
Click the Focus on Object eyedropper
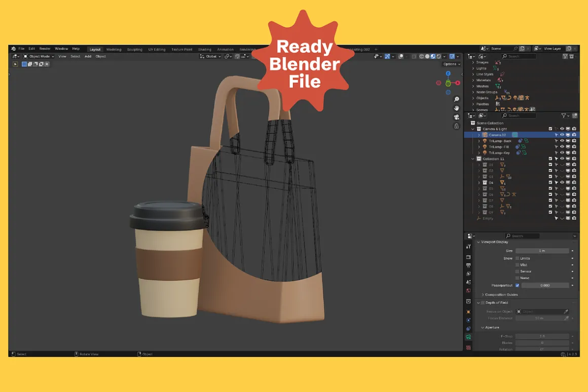click(566, 312)
